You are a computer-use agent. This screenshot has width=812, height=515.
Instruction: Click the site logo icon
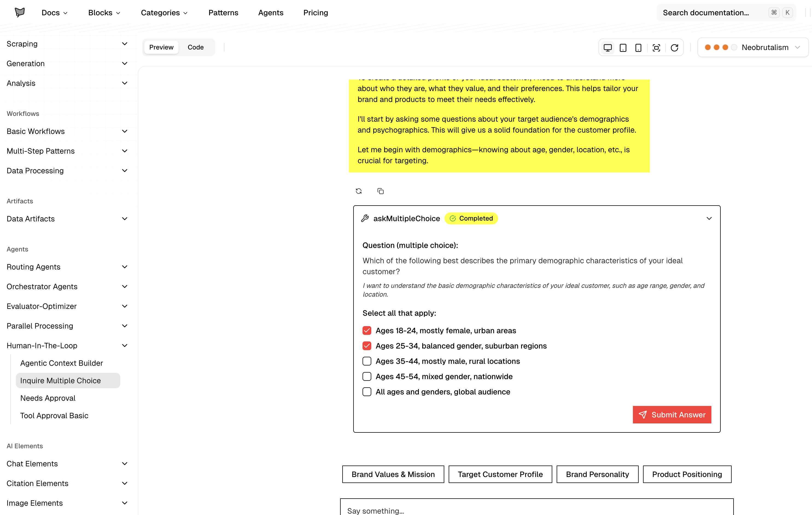coord(20,13)
